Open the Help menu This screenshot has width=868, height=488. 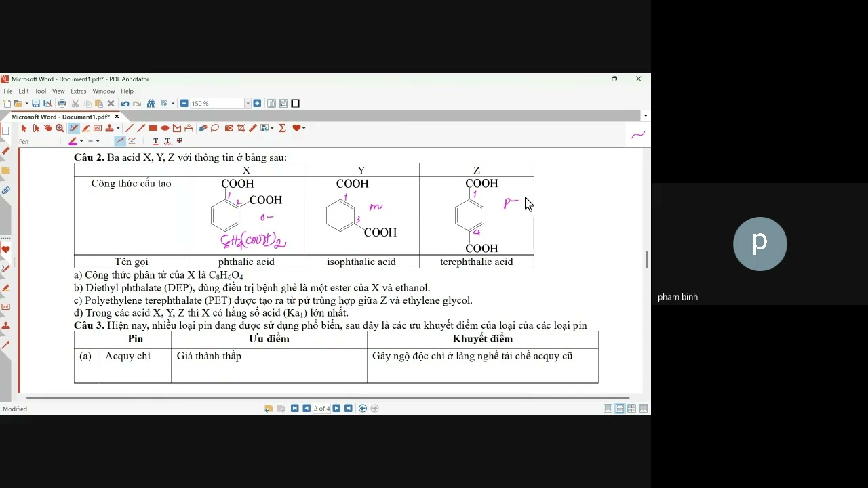pyautogui.click(x=127, y=91)
